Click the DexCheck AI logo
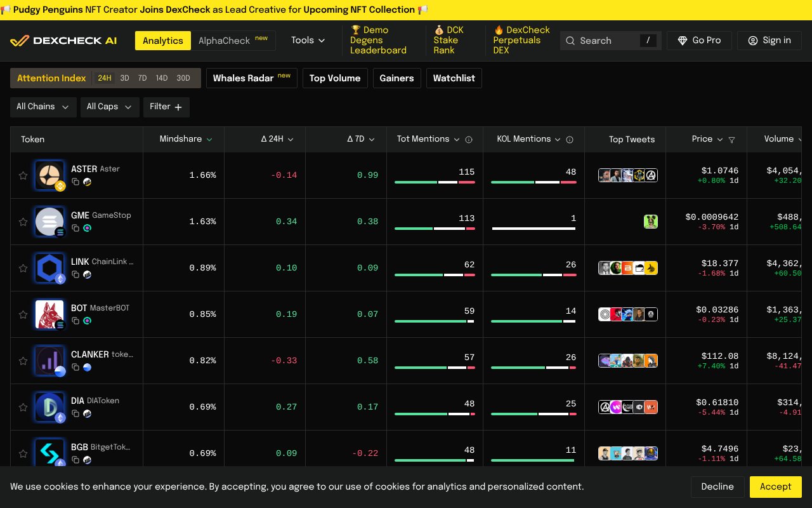Viewport: 812px width, 508px height. click(63, 40)
